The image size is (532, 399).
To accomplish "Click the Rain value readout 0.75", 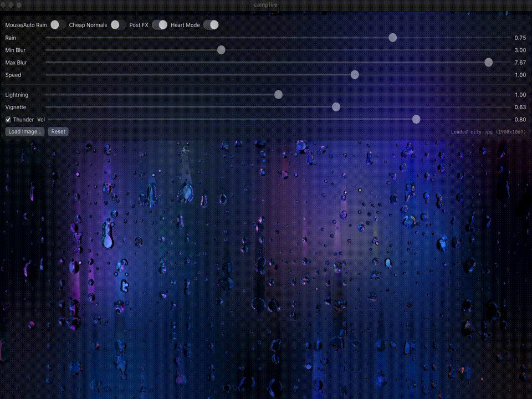I will (519, 37).
